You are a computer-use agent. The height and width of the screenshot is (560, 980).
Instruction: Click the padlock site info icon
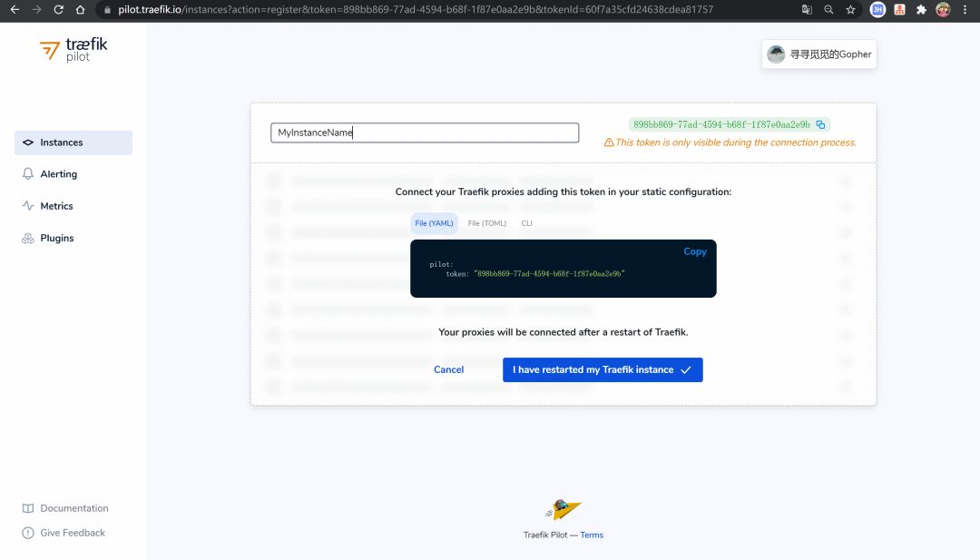[x=107, y=10]
